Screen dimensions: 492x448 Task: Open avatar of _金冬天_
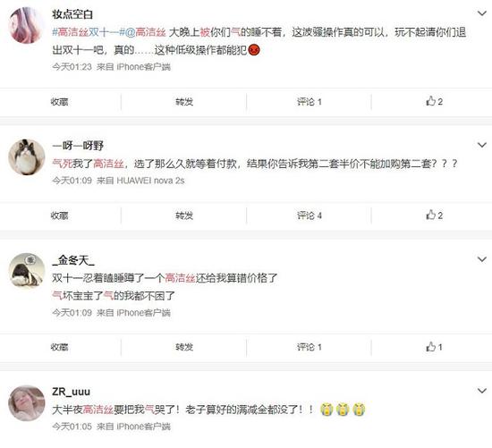click(x=27, y=271)
